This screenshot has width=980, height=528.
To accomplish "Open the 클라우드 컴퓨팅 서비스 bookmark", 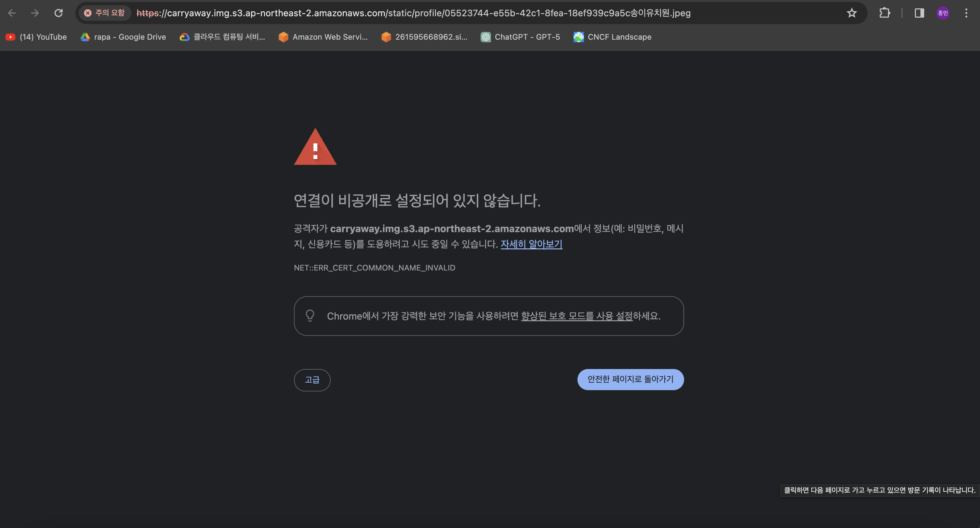I will [x=222, y=37].
